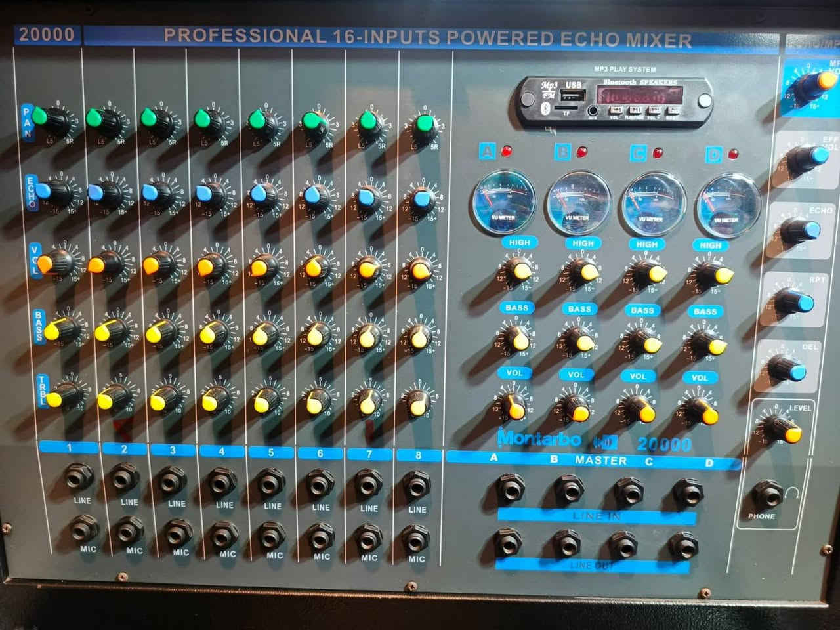Click the play/pause button on MP3 module
This screenshot has width=840, height=630.
(x=635, y=110)
